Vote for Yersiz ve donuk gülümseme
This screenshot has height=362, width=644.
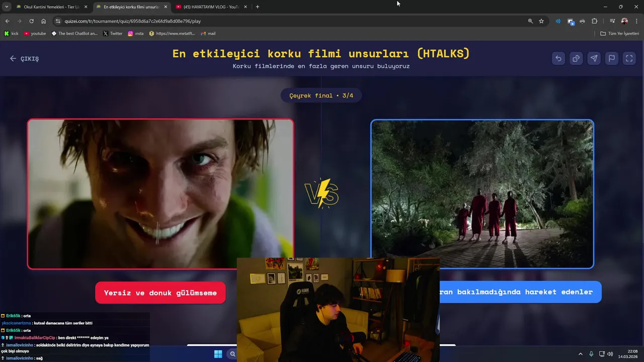point(160,293)
